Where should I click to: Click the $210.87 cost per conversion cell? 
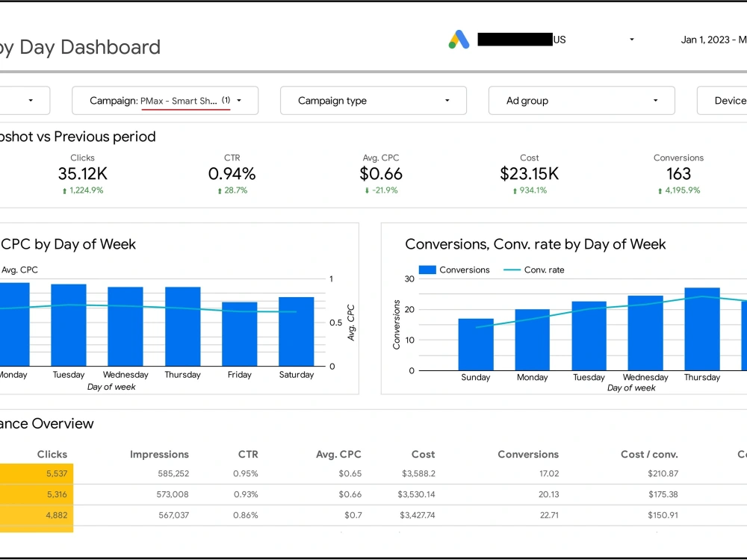point(663,474)
